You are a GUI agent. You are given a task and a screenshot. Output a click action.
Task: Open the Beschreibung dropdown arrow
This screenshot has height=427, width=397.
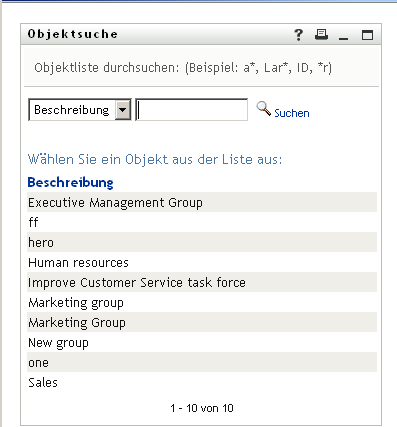tap(123, 110)
